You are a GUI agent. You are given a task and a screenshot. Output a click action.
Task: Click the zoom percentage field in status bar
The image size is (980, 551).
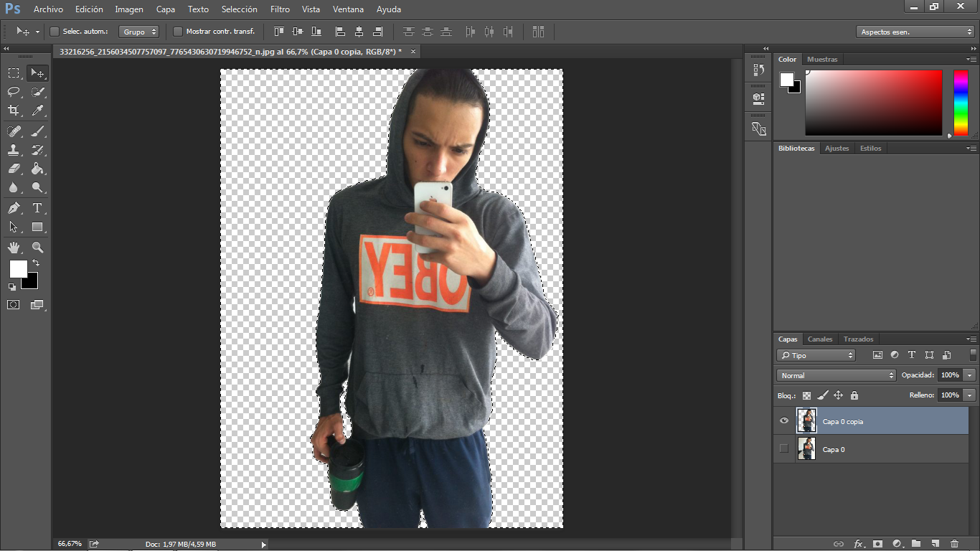(x=70, y=545)
